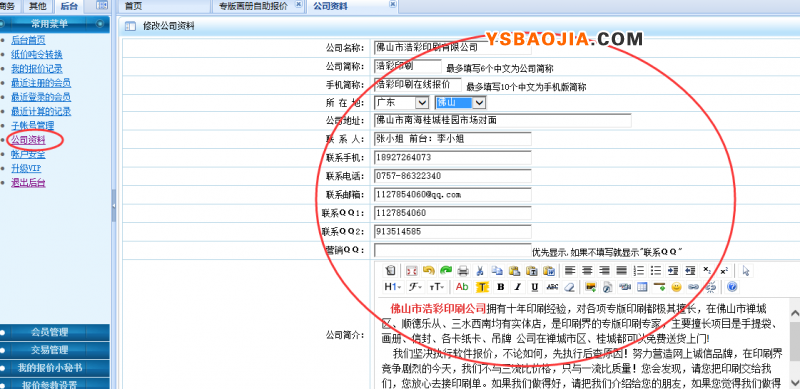Open the 纸价吨令转换 sidebar link
This screenshot has width=800, height=389.
(x=37, y=54)
